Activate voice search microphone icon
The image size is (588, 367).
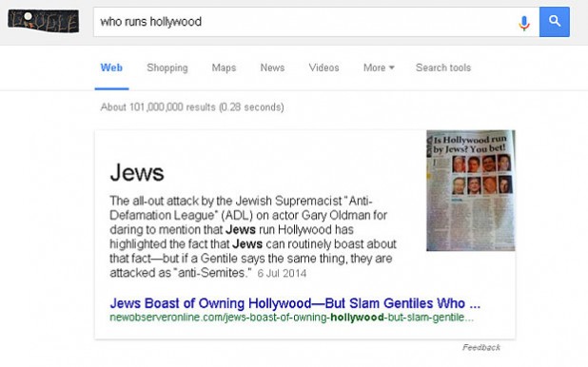pyautogui.click(x=524, y=23)
